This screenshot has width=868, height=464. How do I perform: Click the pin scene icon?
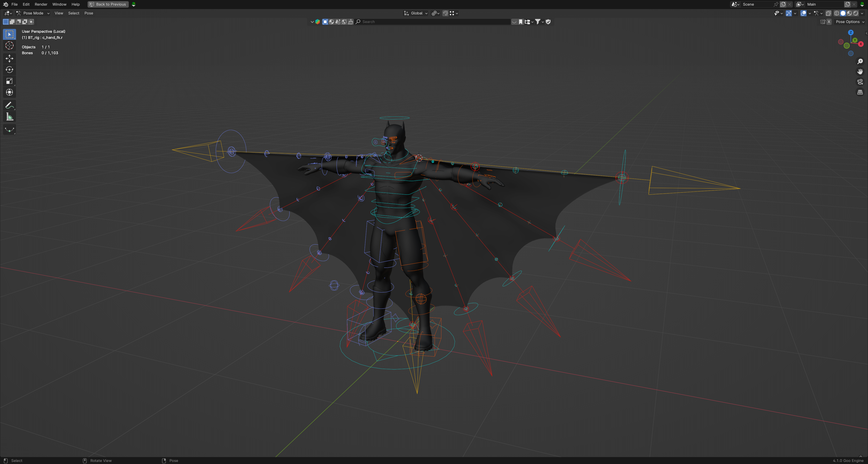(x=776, y=4)
